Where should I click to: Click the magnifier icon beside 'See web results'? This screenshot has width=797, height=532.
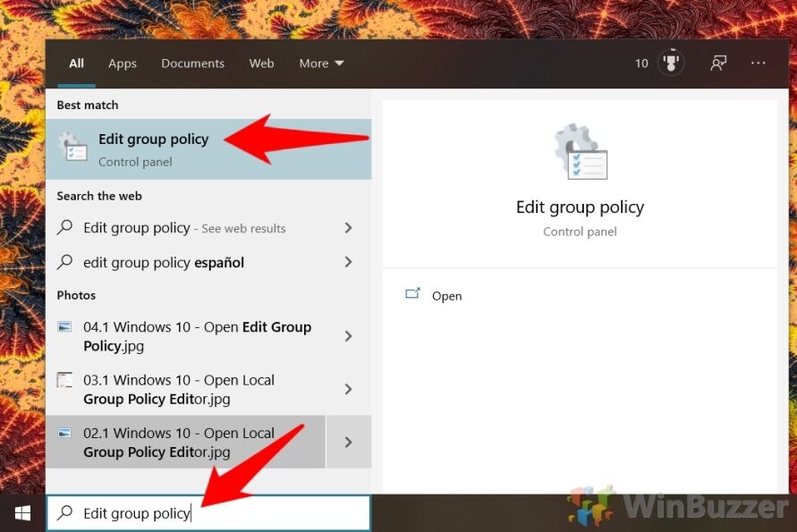pos(65,227)
